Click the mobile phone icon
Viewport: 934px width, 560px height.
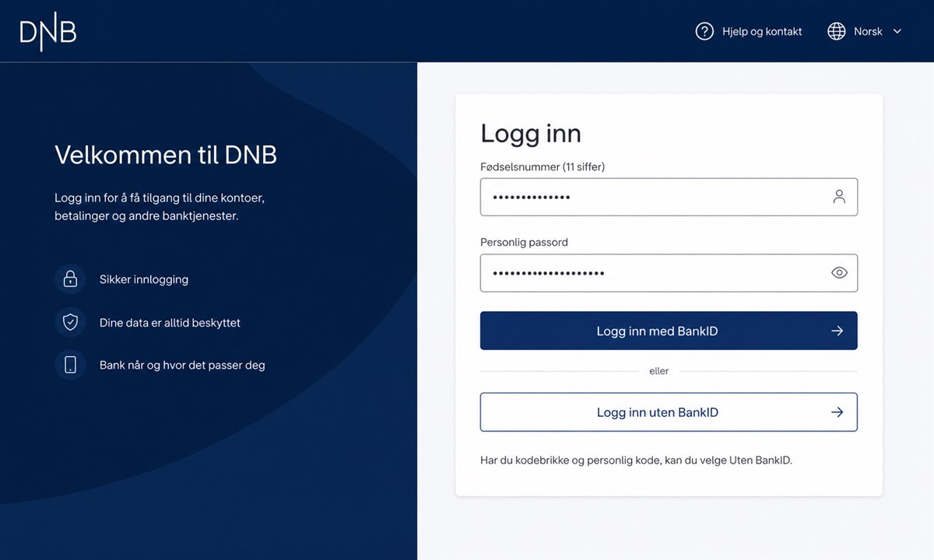tap(70, 365)
